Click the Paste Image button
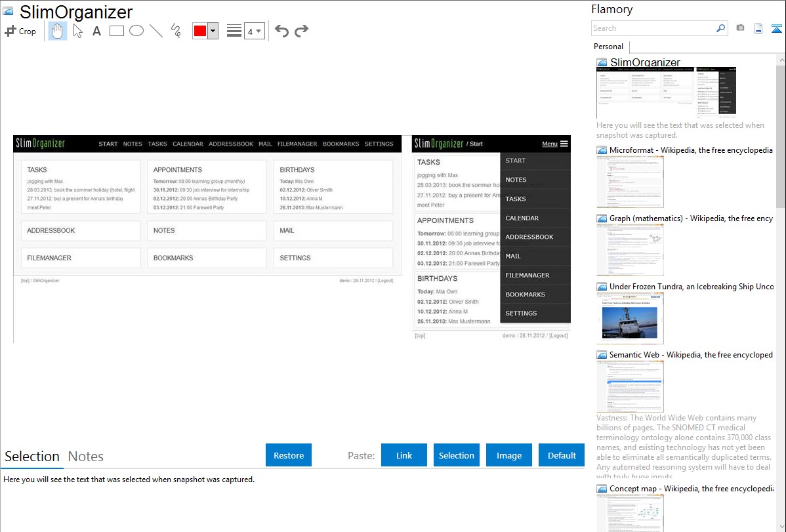This screenshot has height=532, width=786. (x=508, y=455)
